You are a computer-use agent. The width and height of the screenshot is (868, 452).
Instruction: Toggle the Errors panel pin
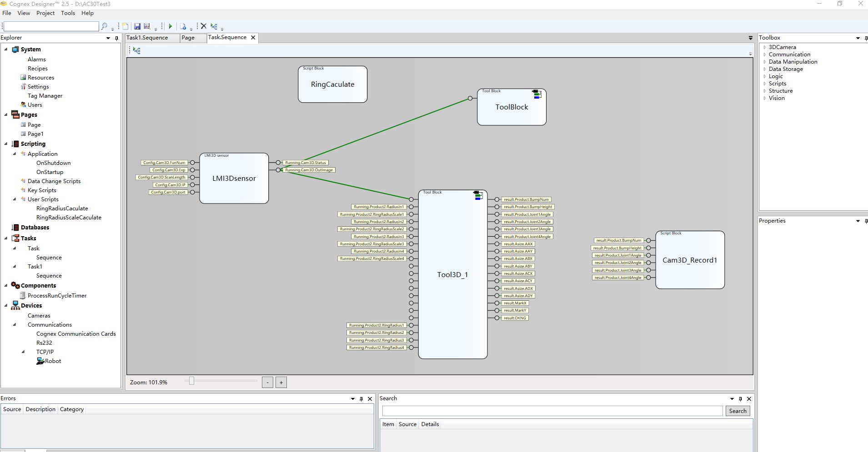[x=361, y=399]
